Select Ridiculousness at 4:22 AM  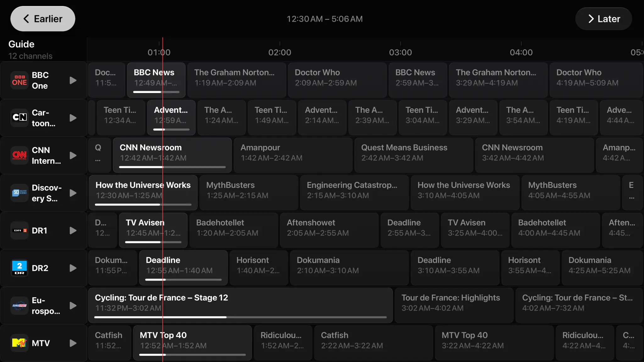point(585,343)
